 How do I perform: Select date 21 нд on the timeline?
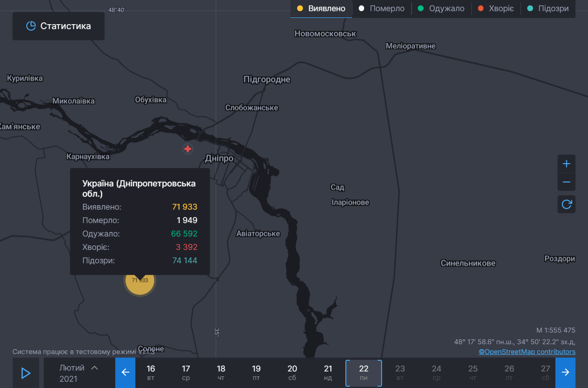point(328,373)
